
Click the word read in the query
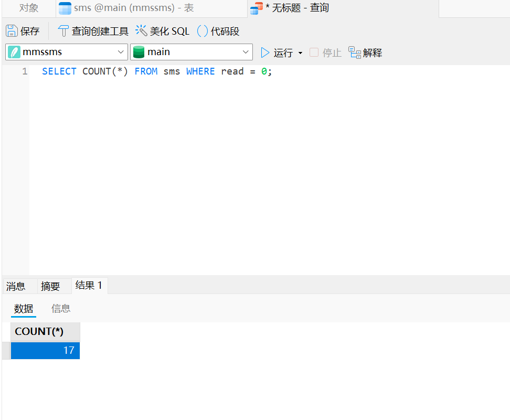pyautogui.click(x=232, y=71)
